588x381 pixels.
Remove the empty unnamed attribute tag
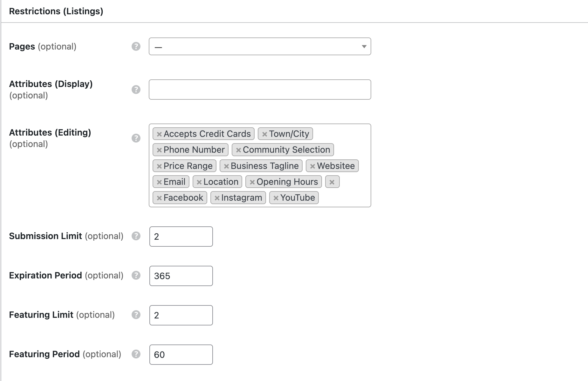332,182
